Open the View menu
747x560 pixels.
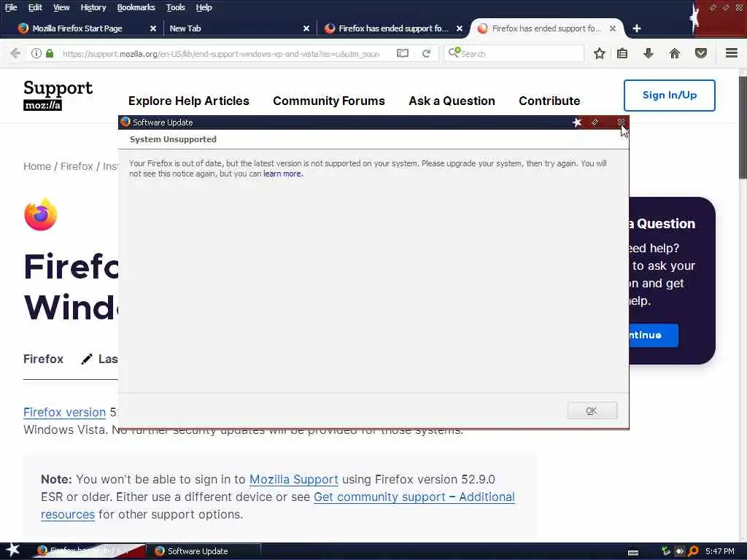(x=61, y=7)
